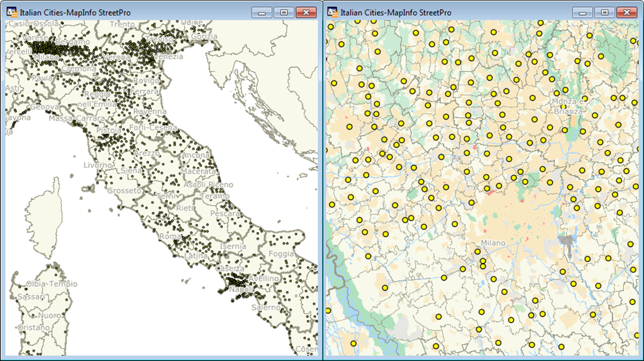This screenshot has height=361, width=644.
Task: Click the 'Napoli' map label
Action: click(x=241, y=289)
